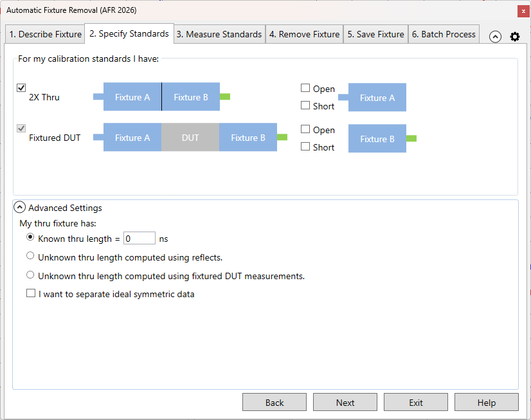Image resolution: width=531 pixels, height=420 pixels.
Task: Enable the Open checkbox for Fixture A
Action: [305, 88]
